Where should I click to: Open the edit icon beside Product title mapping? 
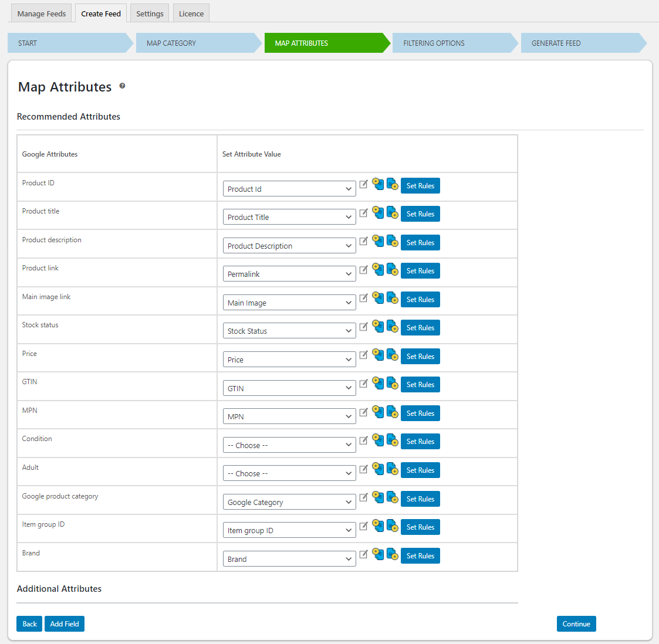(x=363, y=212)
